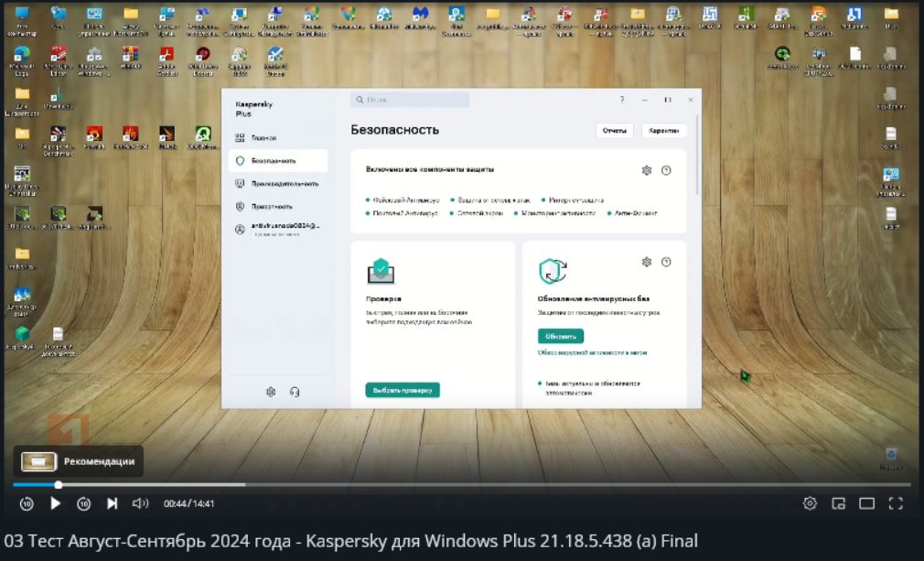Click Сетевой экран component label
The height and width of the screenshot is (561, 924).
point(480,213)
